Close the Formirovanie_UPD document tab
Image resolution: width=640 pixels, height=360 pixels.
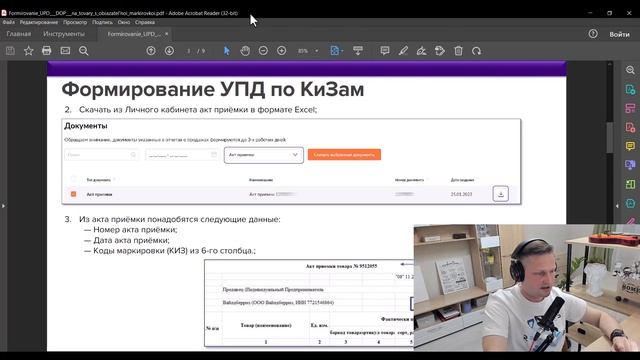(167, 34)
